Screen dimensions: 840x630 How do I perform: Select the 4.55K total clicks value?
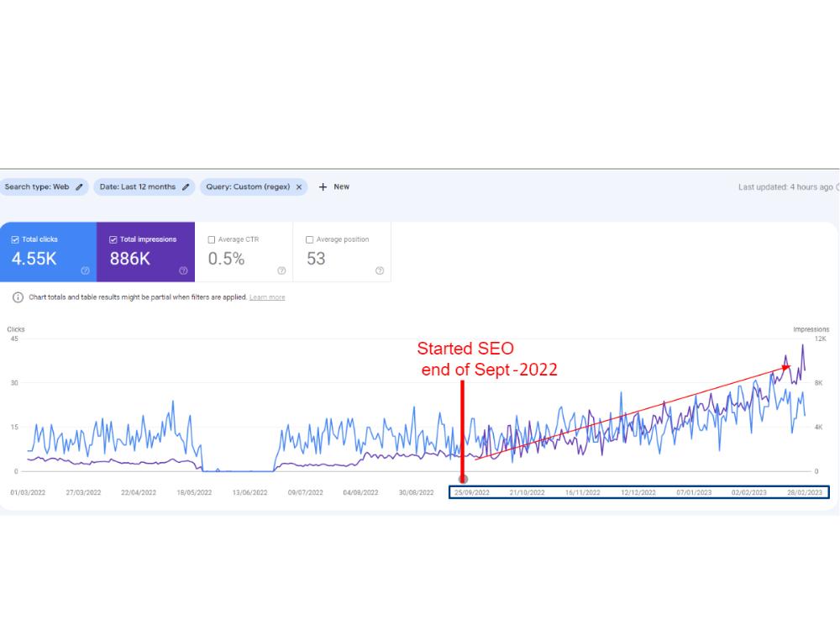34,259
